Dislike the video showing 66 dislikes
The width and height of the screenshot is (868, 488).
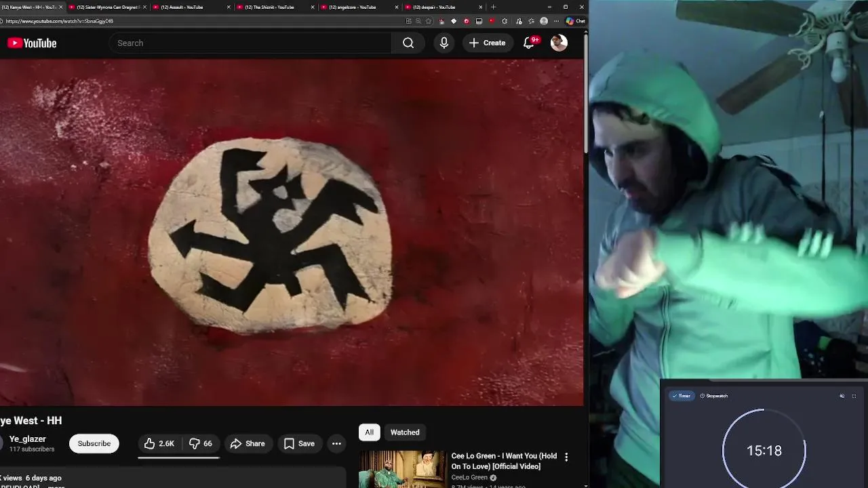pos(201,443)
